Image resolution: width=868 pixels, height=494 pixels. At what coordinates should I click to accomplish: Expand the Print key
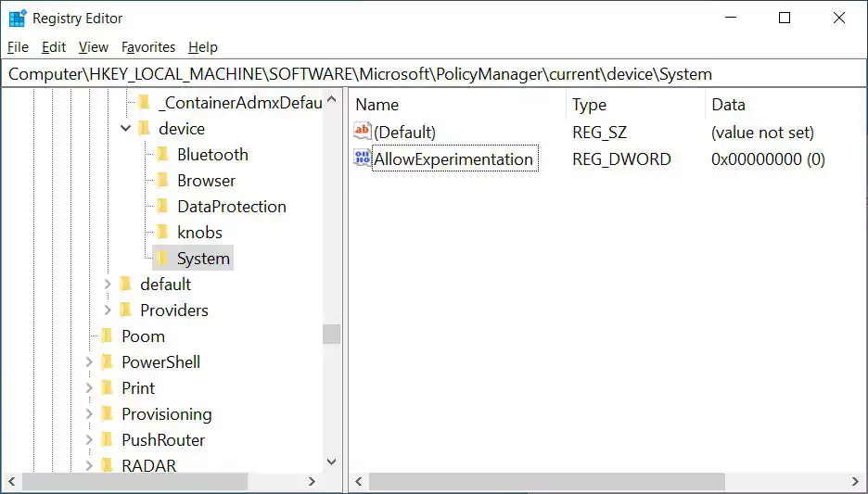89,388
